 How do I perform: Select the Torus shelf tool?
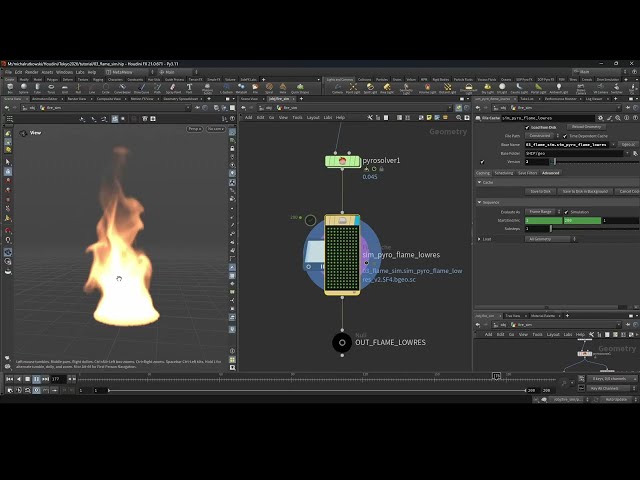click(x=51, y=88)
